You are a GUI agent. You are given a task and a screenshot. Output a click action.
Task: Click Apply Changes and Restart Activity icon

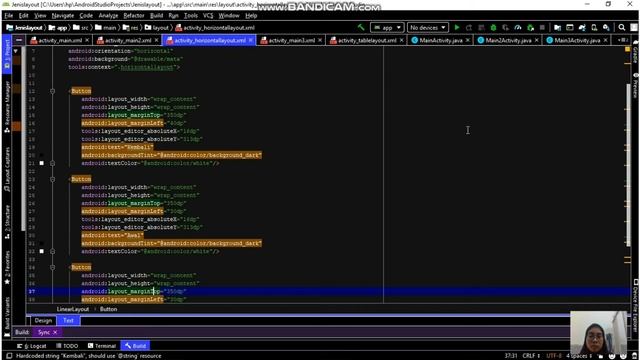click(x=469, y=27)
